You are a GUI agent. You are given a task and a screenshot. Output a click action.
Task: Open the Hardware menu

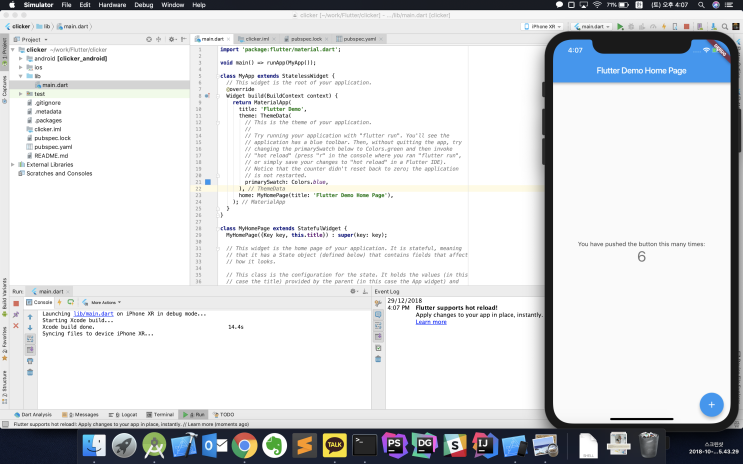(x=111, y=5)
